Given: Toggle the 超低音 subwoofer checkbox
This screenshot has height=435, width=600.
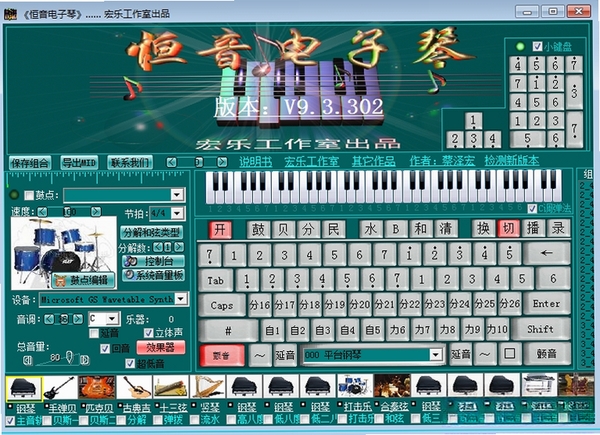Looking at the screenshot, I should pyautogui.click(x=130, y=363).
